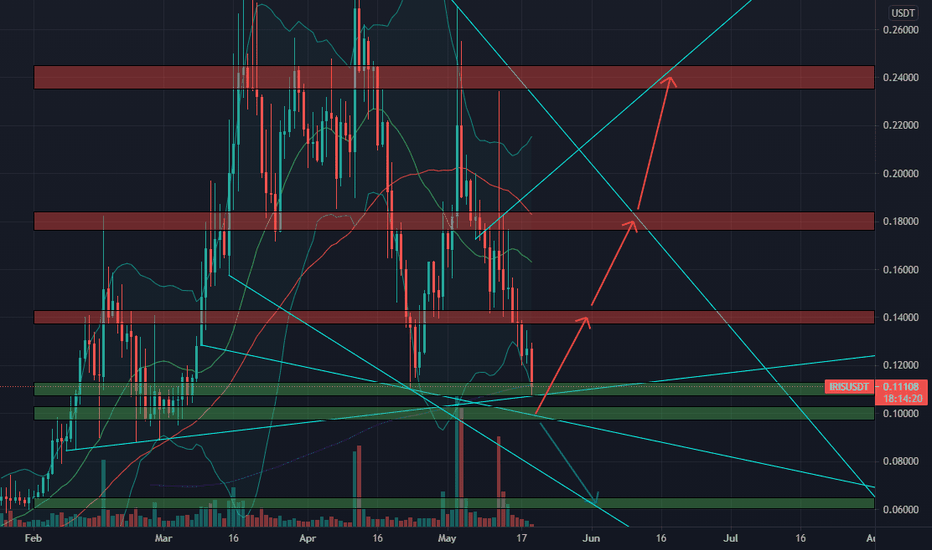
Task: Click the 16 date label between Mar and Apr
Action: point(233,538)
